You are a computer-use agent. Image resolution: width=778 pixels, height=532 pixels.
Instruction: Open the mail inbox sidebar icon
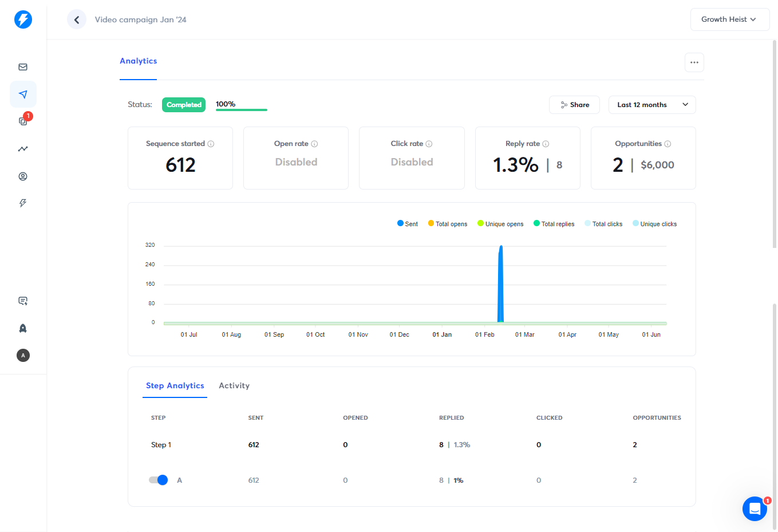pos(23,67)
